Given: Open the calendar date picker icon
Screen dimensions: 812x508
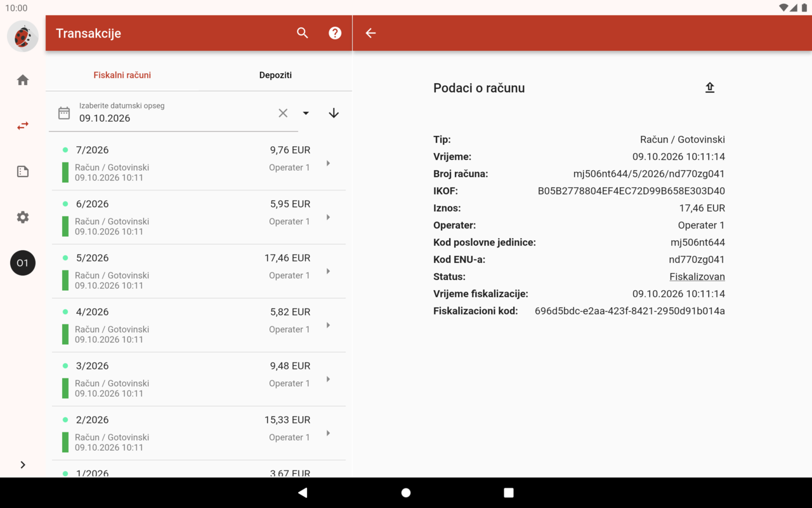Looking at the screenshot, I should click(x=64, y=113).
